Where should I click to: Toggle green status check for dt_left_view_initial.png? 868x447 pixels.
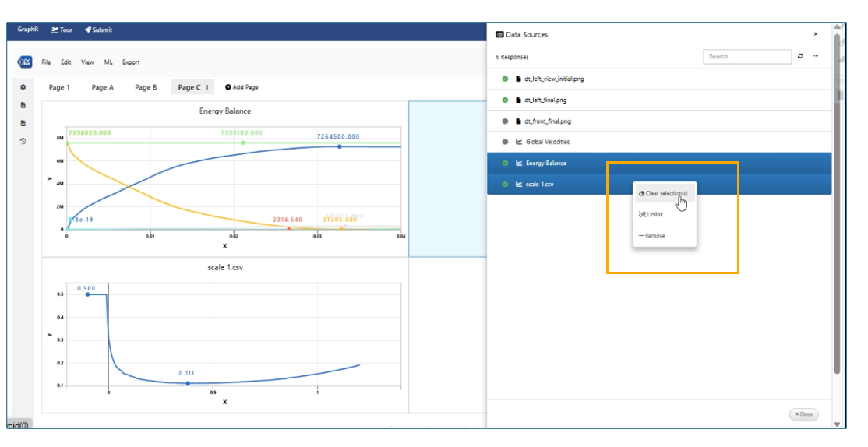(505, 79)
